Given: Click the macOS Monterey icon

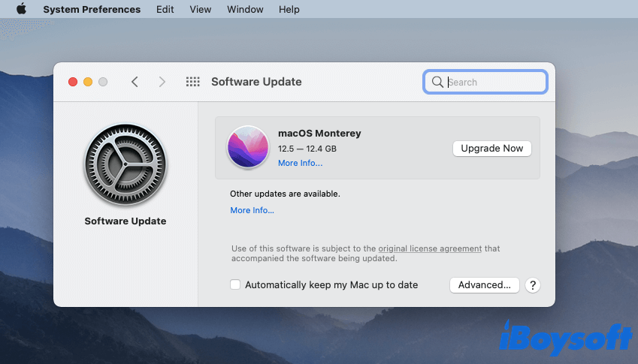Looking at the screenshot, I should 248,147.
